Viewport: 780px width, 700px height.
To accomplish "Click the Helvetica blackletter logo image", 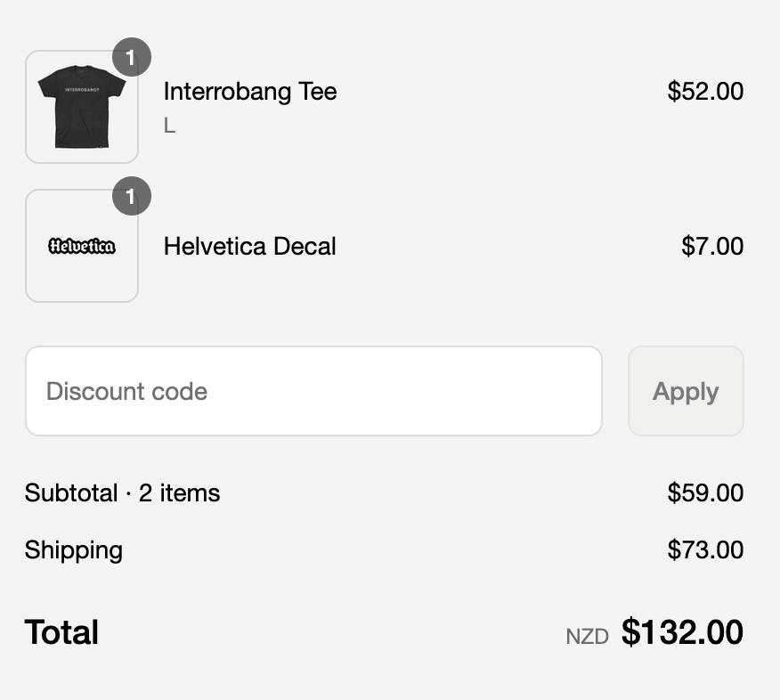I will pyautogui.click(x=82, y=246).
